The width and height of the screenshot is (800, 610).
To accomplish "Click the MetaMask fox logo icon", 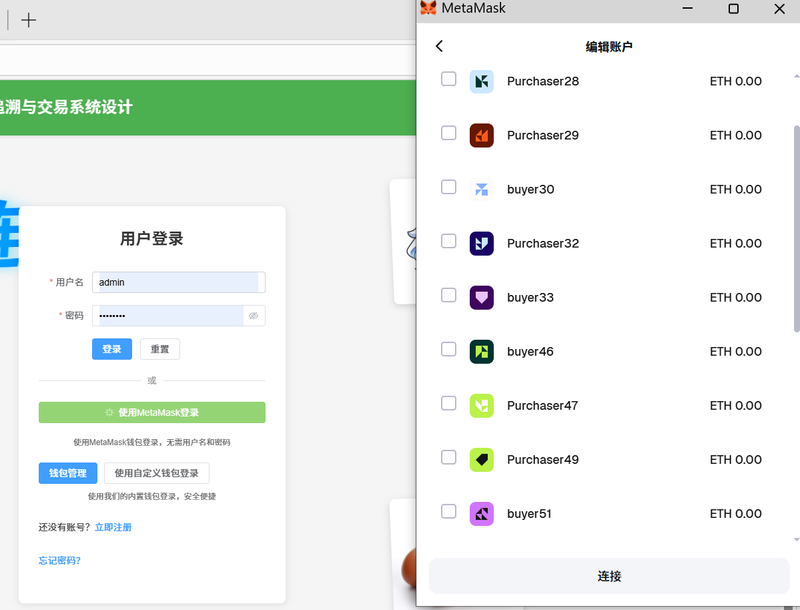I will pyautogui.click(x=428, y=8).
